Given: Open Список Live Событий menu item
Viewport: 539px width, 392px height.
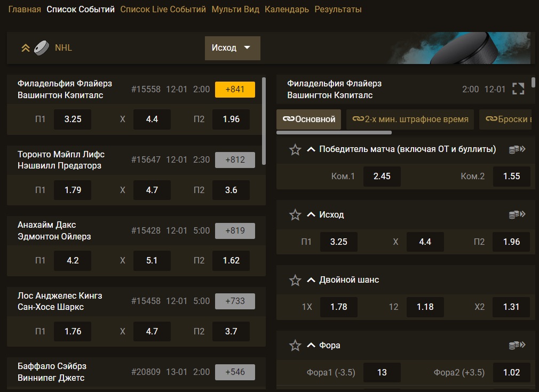Looking at the screenshot, I should (163, 9).
